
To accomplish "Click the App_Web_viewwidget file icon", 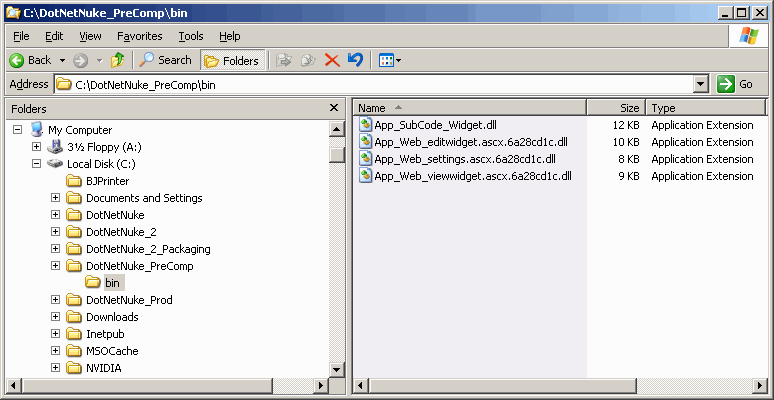I will point(365,175).
